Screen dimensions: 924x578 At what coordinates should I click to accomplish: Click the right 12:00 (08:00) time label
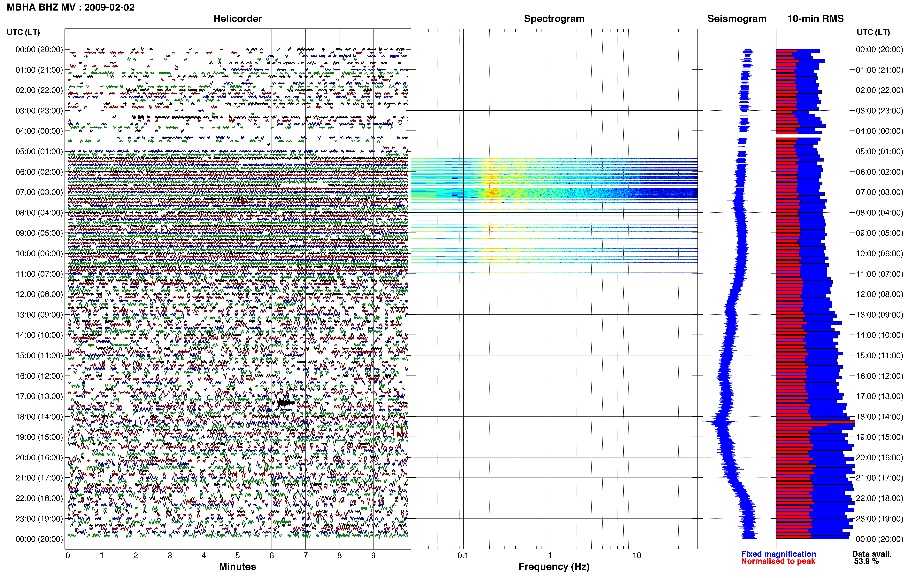tap(879, 294)
